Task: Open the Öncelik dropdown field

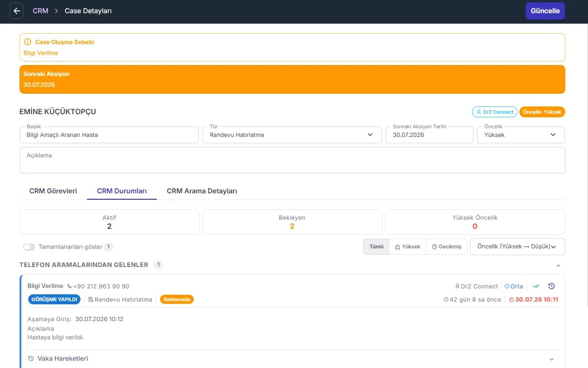Action: pos(521,135)
